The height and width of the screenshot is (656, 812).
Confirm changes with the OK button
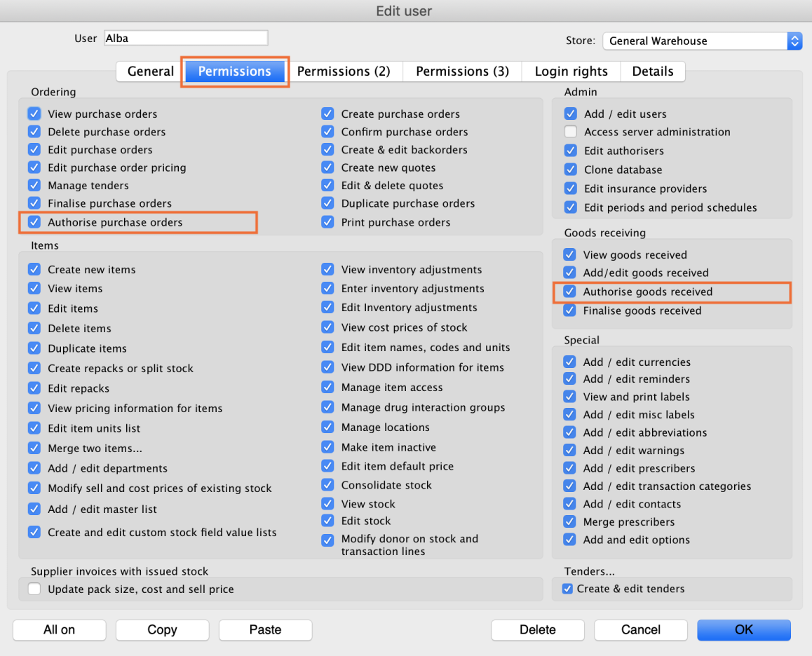click(x=743, y=630)
